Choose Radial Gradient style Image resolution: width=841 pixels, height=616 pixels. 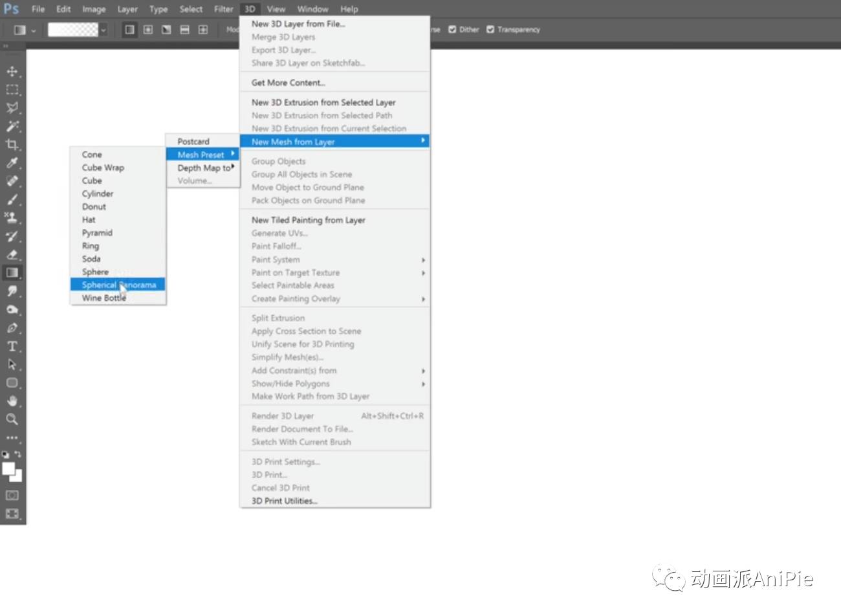[148, 30]
